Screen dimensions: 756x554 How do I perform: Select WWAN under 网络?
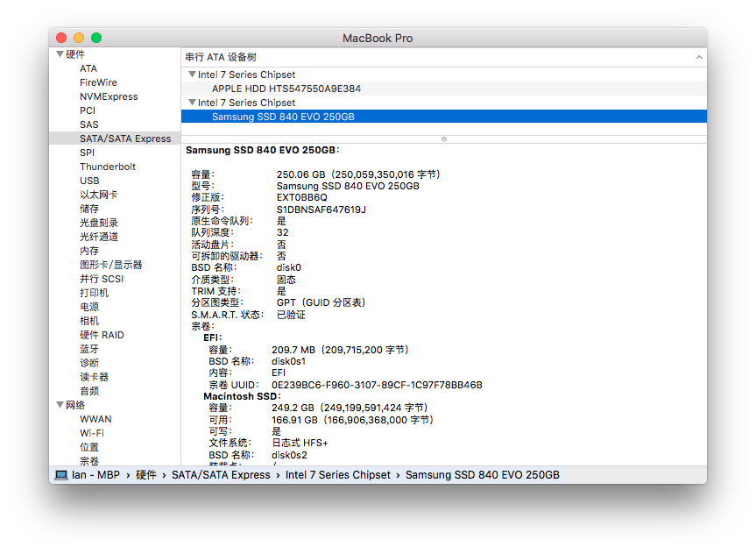coord(95,419)
